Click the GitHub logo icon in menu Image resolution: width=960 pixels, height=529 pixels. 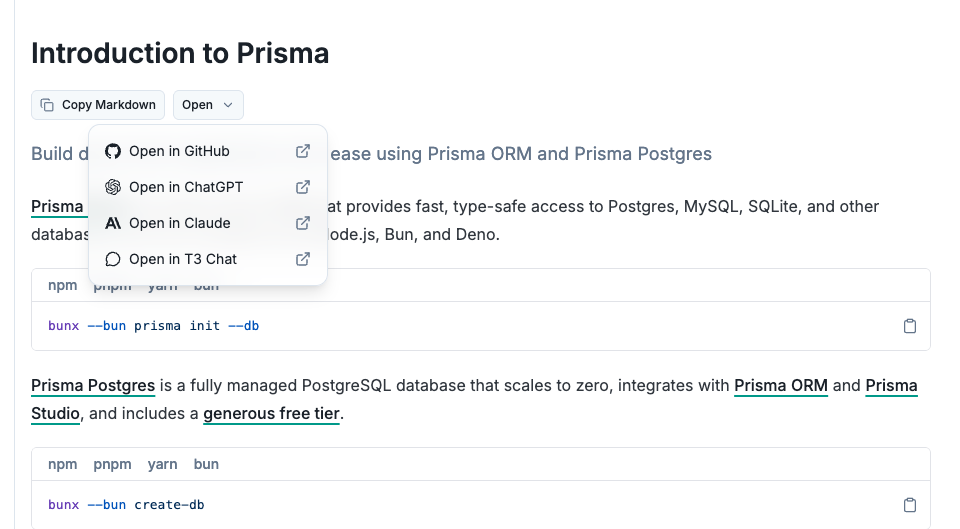[x=113, y=151]
